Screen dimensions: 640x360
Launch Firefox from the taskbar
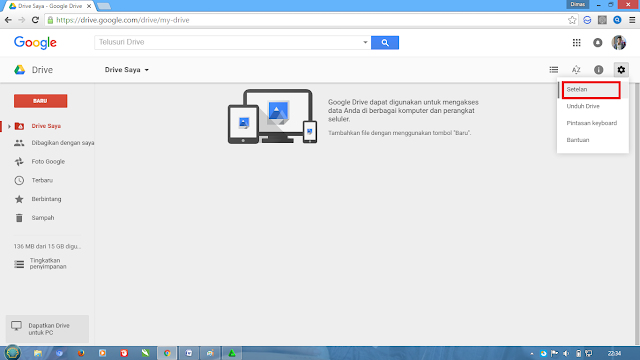pyautogui.click(x=81, y=353)
